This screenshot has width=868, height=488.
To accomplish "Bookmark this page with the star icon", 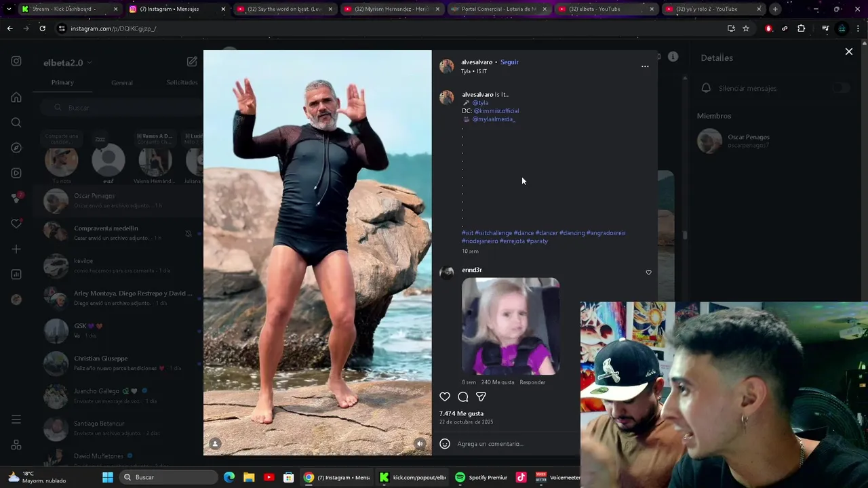I will 746,28.
